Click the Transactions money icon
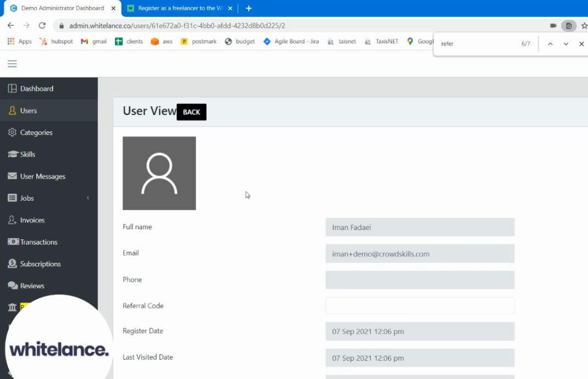The width and height of the screenshot is (588, 379). click(x=13, y=242)
